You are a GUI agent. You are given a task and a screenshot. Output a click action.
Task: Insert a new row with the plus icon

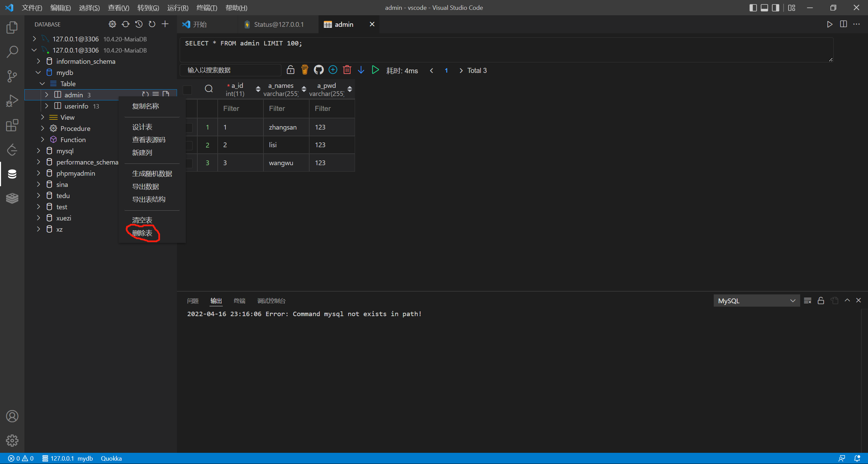click(x=333, y=70)
